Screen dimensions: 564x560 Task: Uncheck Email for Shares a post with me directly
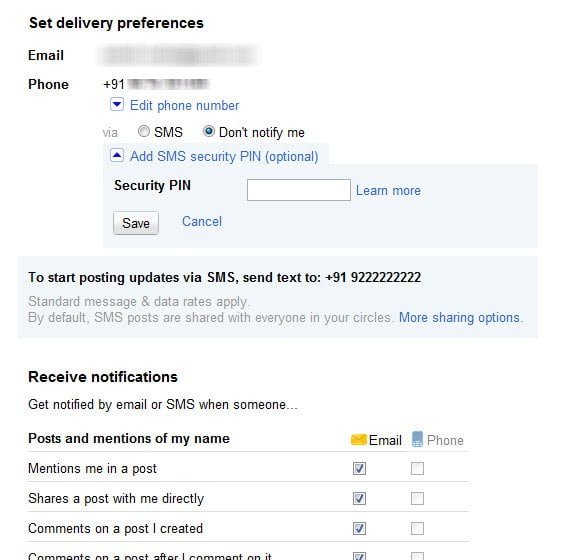[x=359, y=498]
